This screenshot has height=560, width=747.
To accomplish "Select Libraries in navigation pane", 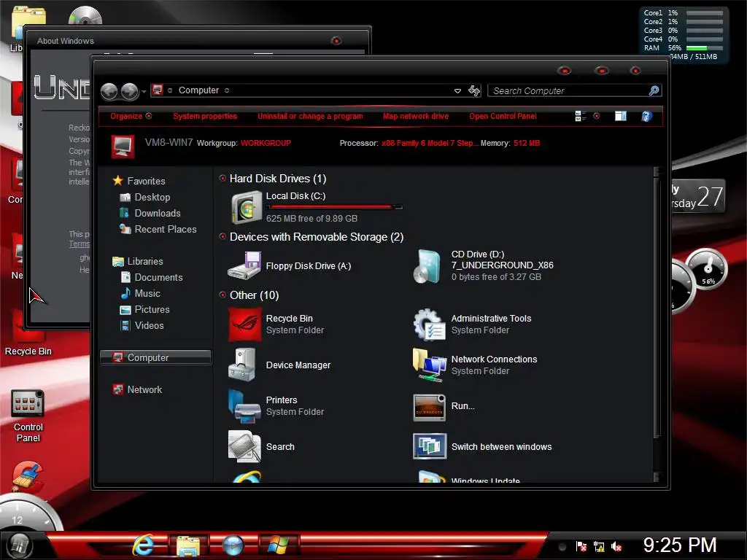I will click(x=138, y=262).
